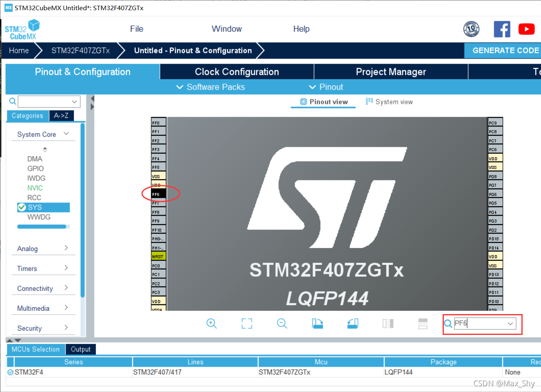Click the STM32F4 row check indicator
Viewport: 541px width, 392px height.
click(x=10, y=372)
